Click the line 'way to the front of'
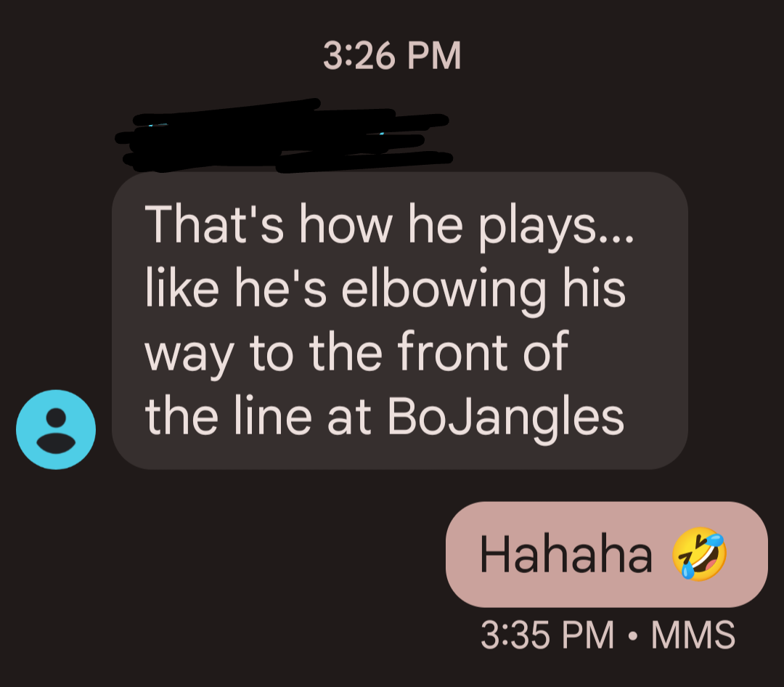 356,353
